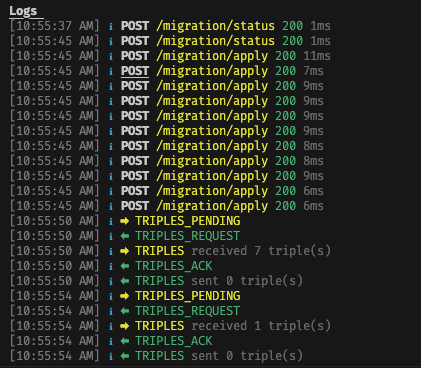Click info icon on the 11ms apply row
Image resolution: width=421 pixels, height=368 pixels.
111,56
